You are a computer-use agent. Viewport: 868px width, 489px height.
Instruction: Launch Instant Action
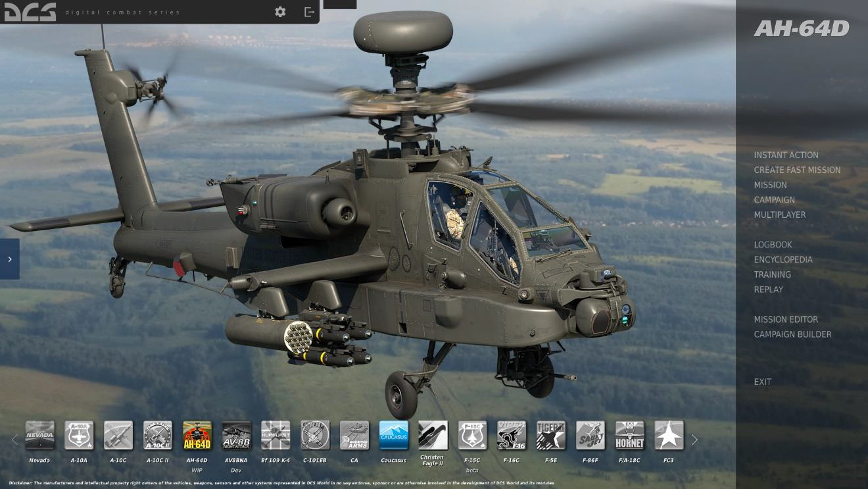(x=786, y=155)
